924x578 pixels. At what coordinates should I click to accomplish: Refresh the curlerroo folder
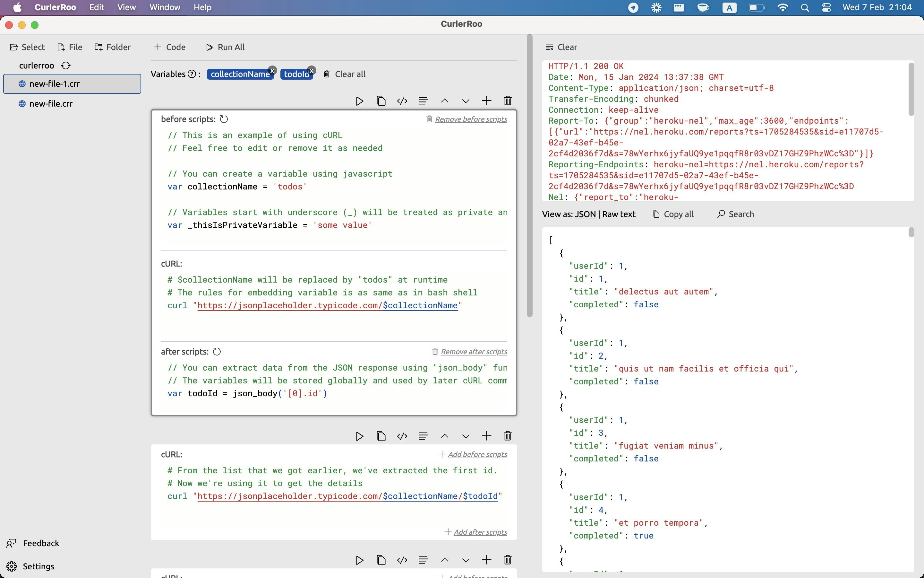(66, 66)
